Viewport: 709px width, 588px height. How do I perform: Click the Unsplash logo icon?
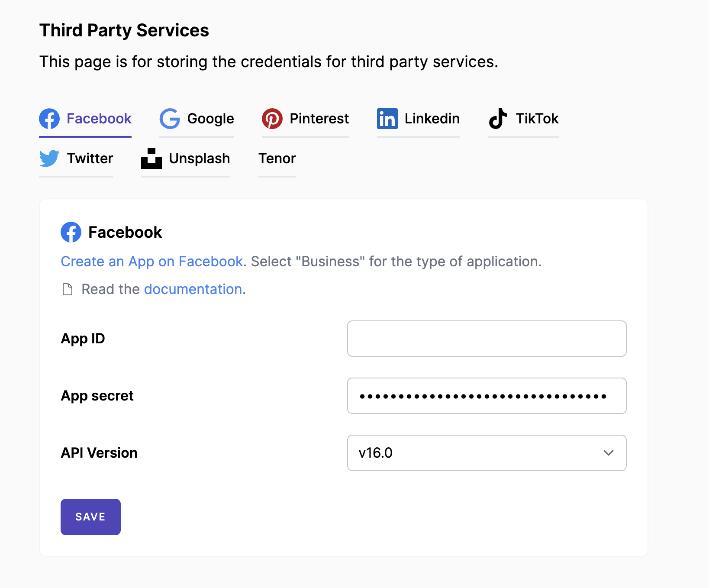(151, 158)
